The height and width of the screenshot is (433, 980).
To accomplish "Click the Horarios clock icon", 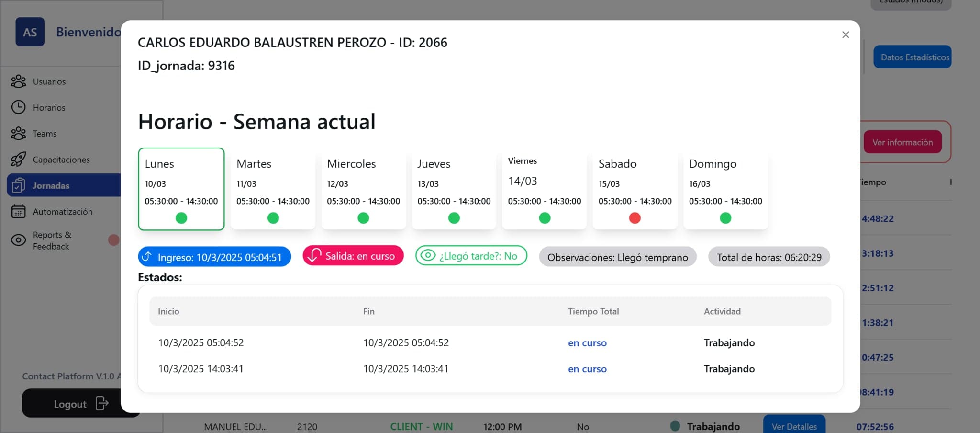I will [x=18, y=107].
